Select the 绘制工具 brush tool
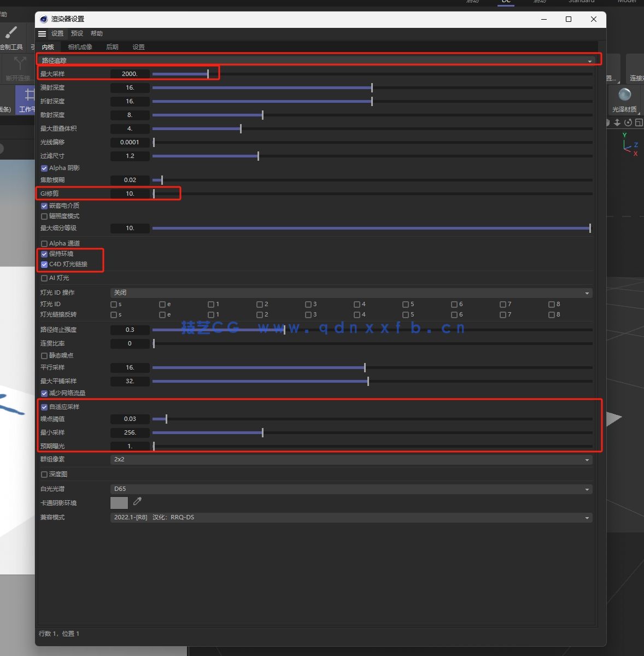 [x=11, y=33]
